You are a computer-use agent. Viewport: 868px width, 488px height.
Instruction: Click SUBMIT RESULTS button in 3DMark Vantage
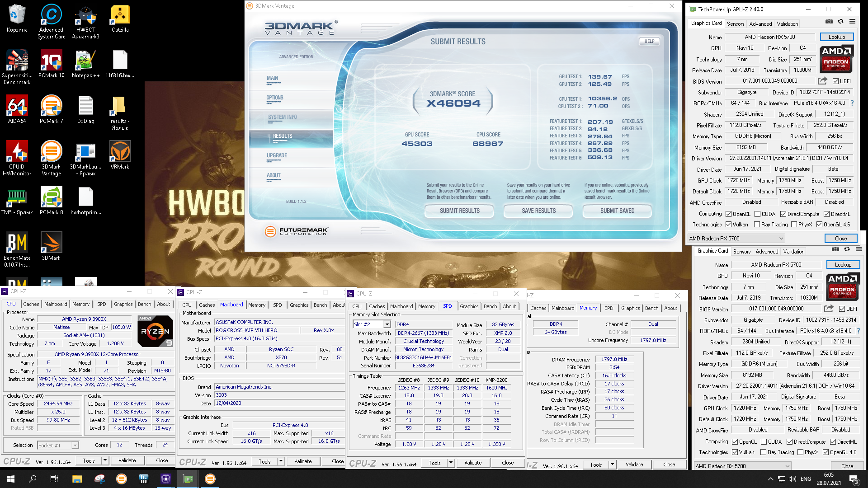point(460,211)
